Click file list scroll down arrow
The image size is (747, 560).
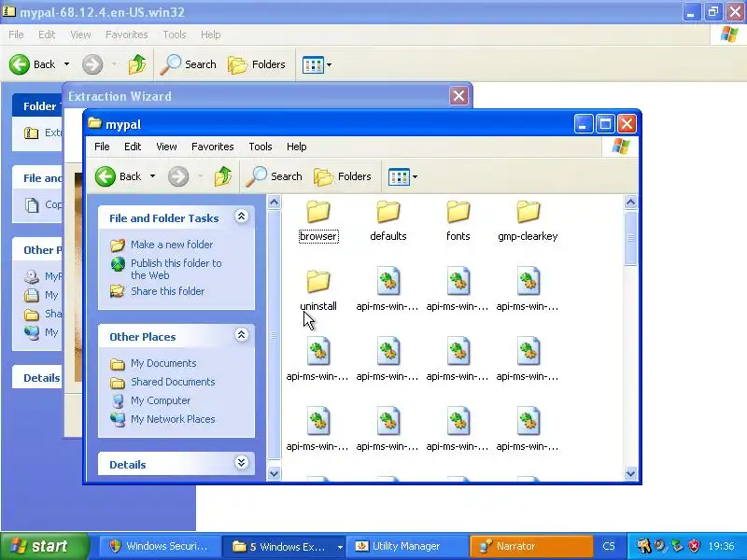(x=630, y=474)
